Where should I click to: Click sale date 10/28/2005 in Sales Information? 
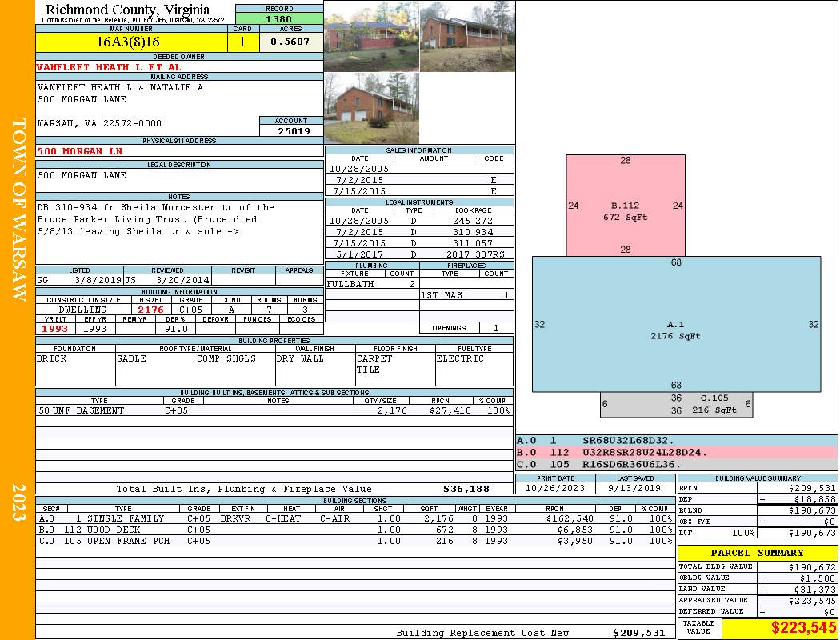tap(359, 169)
